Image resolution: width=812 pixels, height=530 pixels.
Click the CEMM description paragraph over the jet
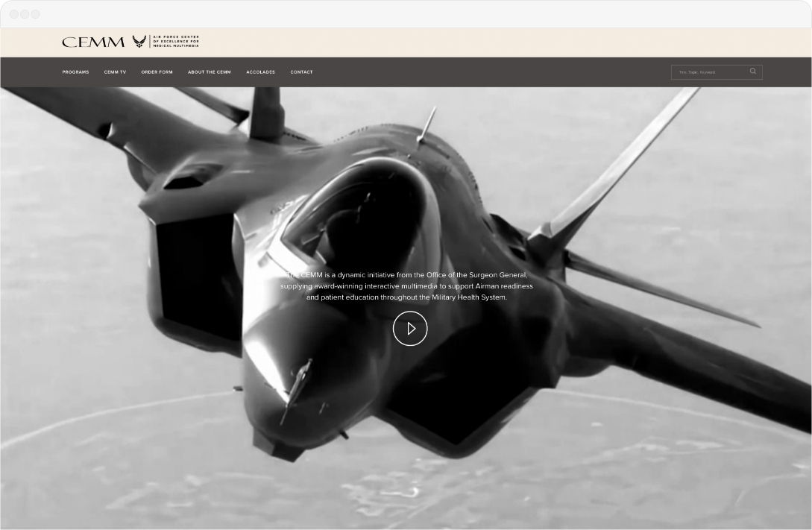click(x=406, y=286)
